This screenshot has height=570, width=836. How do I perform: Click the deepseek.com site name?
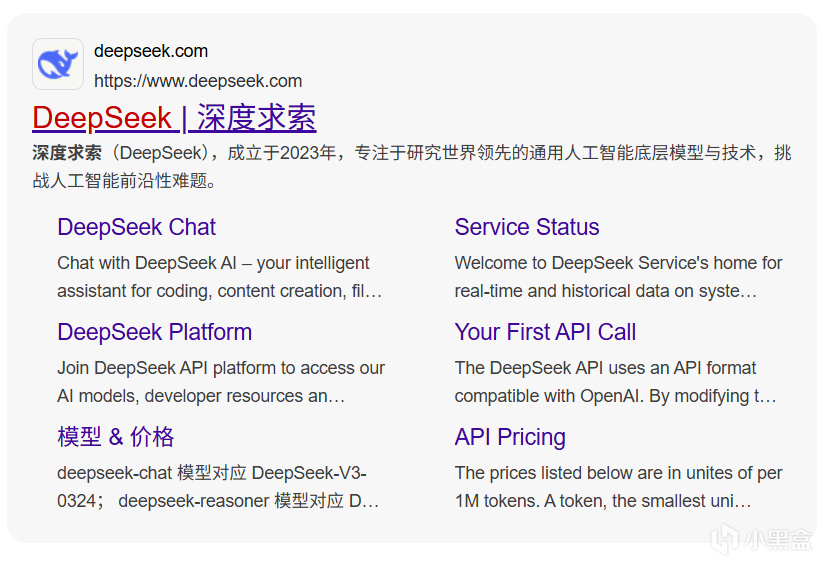(x=151, y=51)
